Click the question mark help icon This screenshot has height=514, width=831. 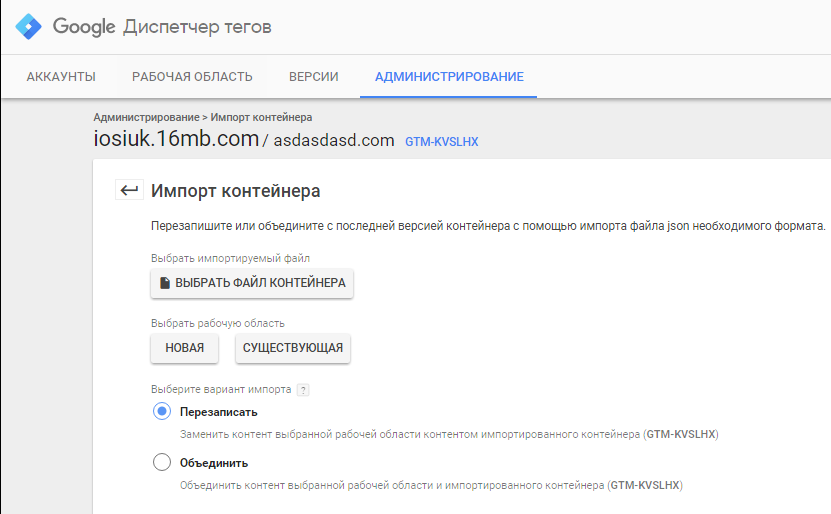303,390
